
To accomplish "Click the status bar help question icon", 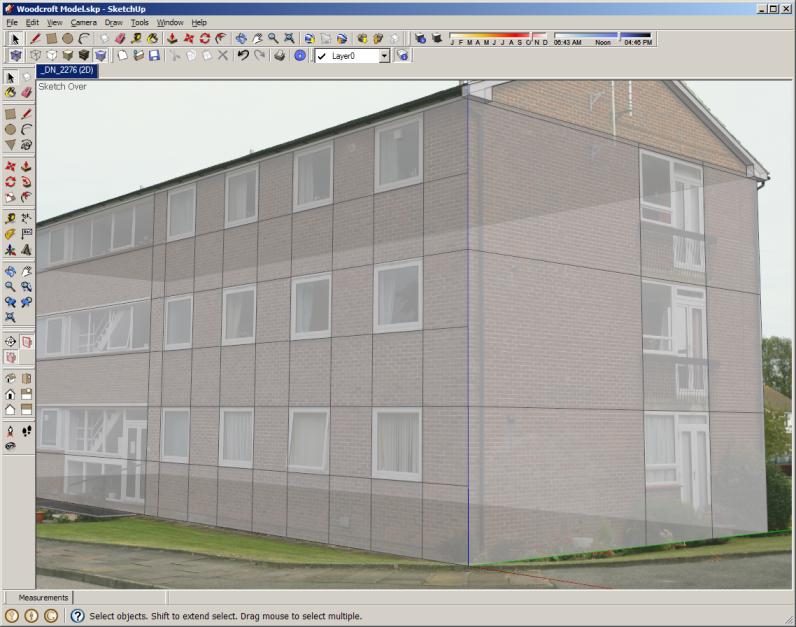I will point(77,616).
